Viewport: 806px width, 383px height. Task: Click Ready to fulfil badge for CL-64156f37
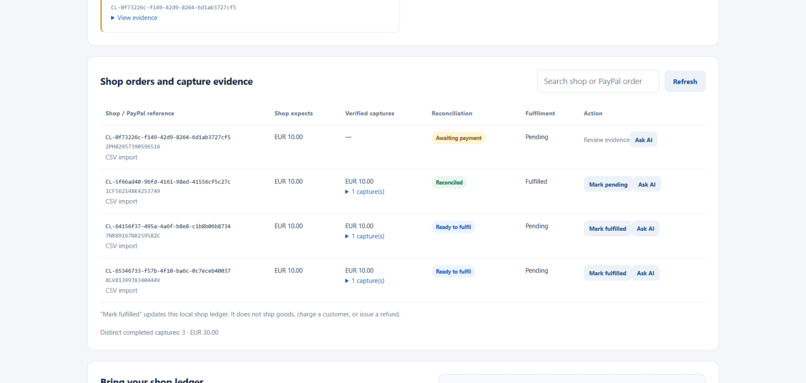coord(453,227)
